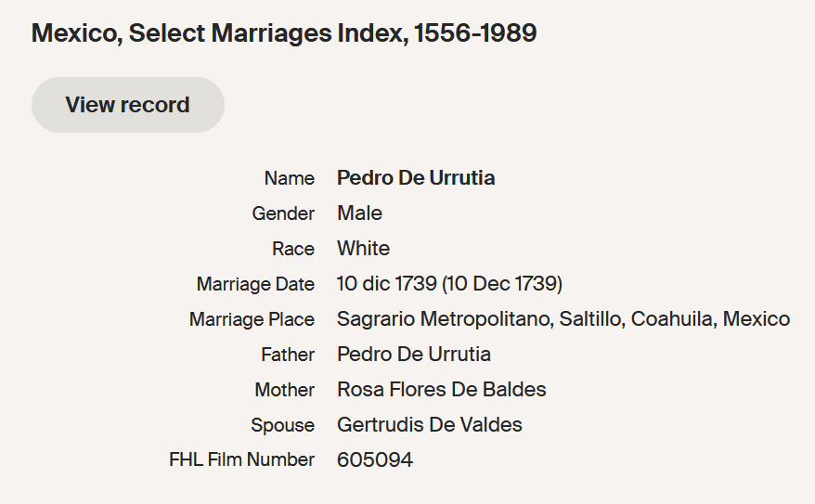Image resolution: width=815 pixels, height=504 pixels.
Task: Select the Race value White
Action: [x=363, y=249]
